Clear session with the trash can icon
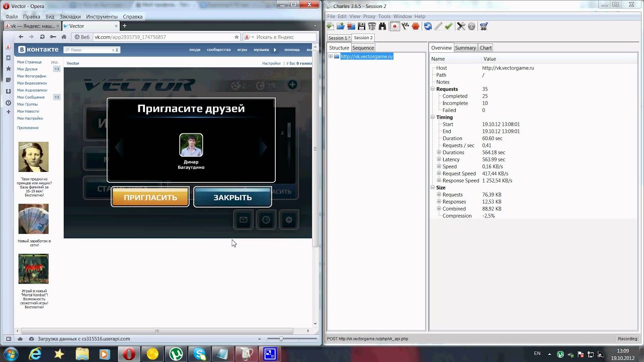Screen dimensions: 644x362 (372, 26)
